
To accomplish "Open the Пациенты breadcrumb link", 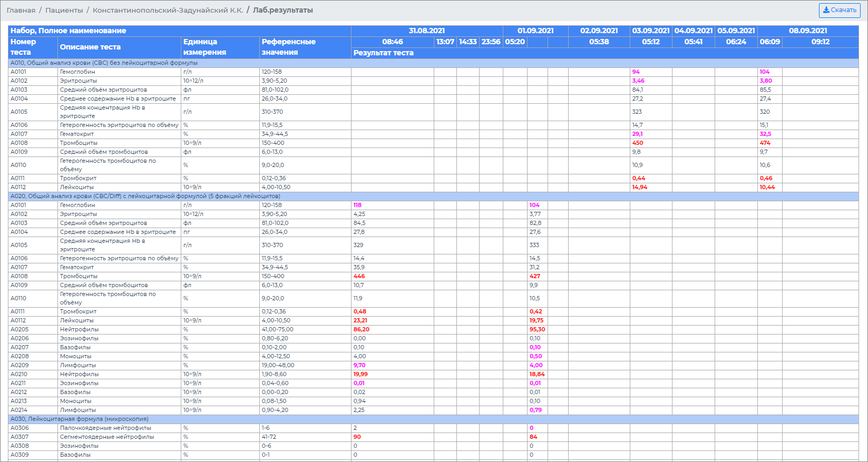I will (x=64, y=11).
